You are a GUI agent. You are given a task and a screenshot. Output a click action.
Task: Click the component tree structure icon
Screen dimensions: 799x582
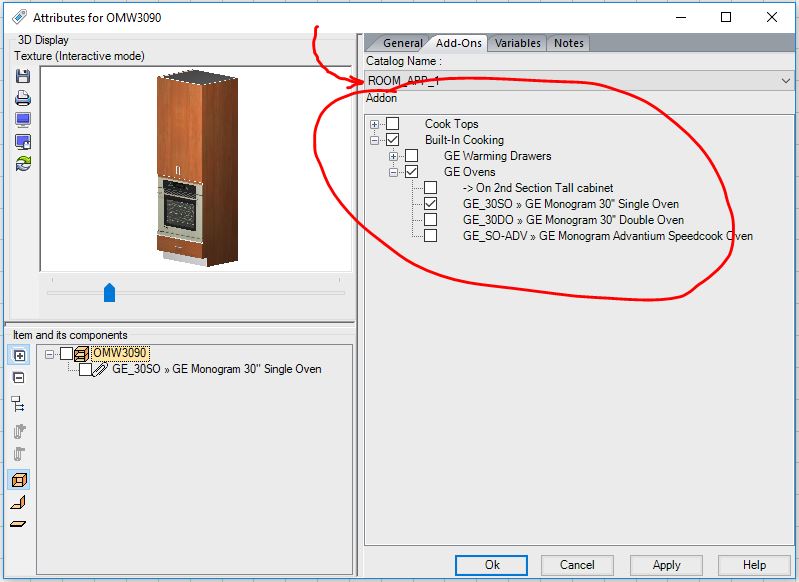click(x=18, y=404)
